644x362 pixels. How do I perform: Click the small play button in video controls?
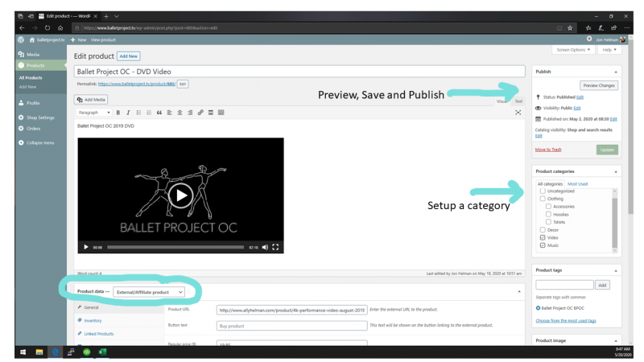pyautogui.click(x=86, y=247)
